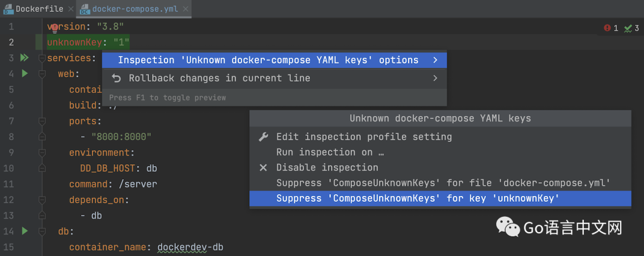Collapse the services block fold marker
Screen dimensions: 644x256
[x=42, y=58]
